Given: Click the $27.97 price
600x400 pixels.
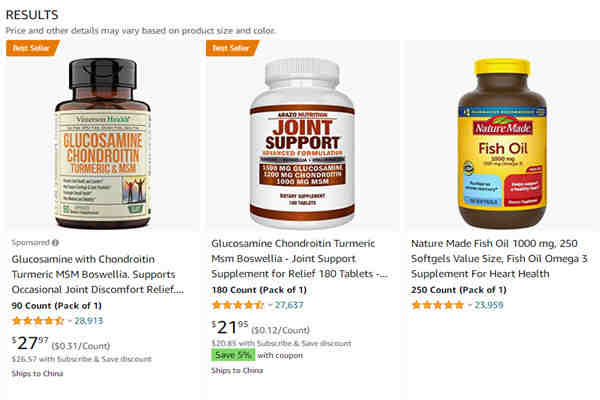Looking at the screenshot, I should pos(30,343).
